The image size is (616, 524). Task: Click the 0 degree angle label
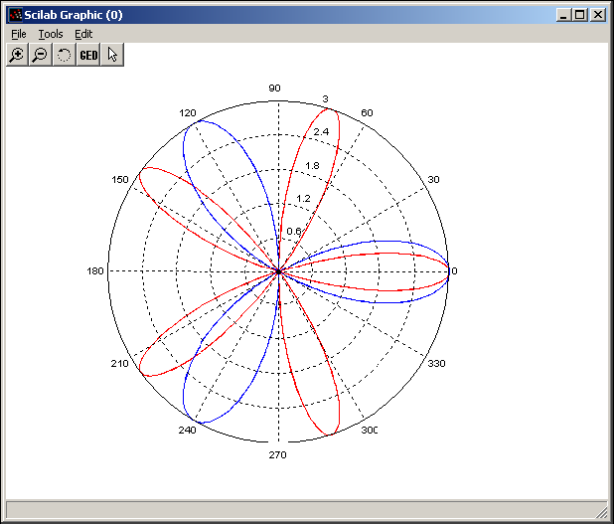(454, 271)
